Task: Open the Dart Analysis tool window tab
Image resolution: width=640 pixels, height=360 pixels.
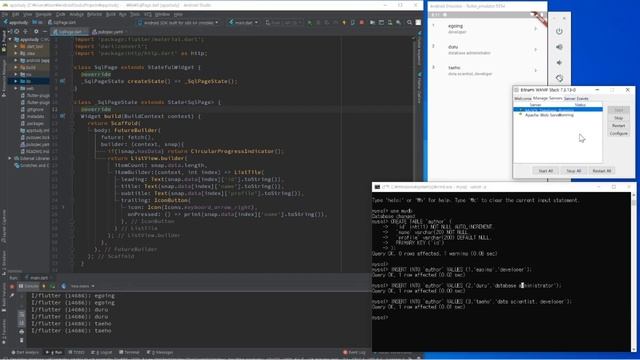Action: pos(25,352)
